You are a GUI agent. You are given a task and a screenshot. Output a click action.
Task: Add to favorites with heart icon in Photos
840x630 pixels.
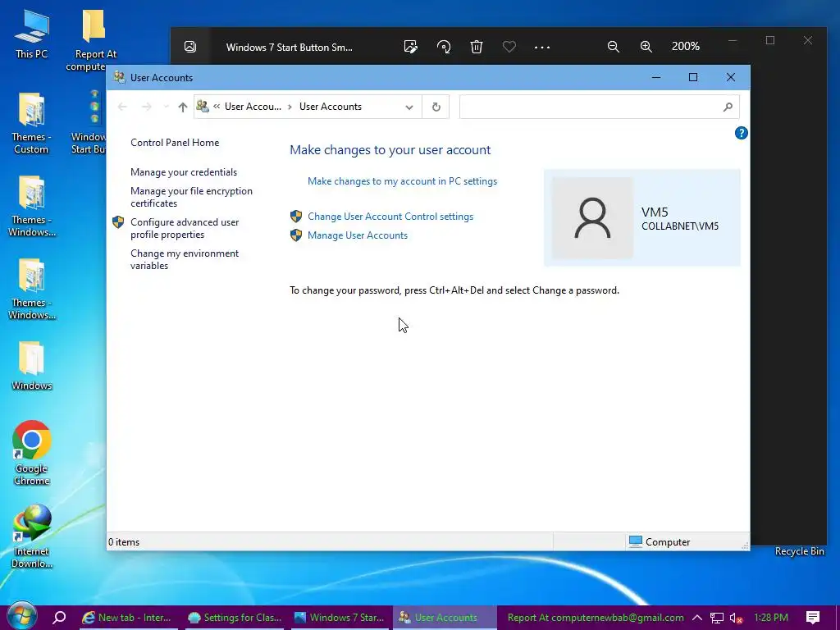coord(509,47)
